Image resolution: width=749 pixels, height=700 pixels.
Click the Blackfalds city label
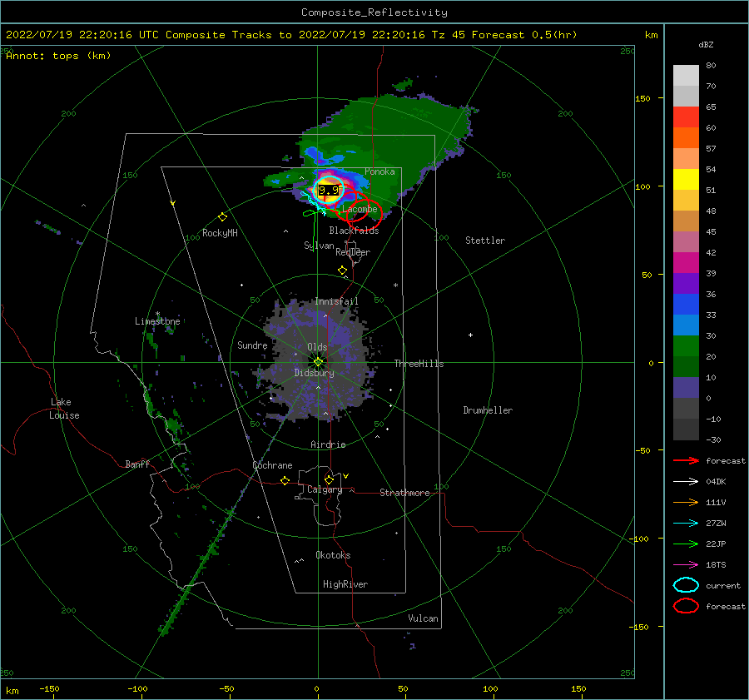tap(354, 231)
